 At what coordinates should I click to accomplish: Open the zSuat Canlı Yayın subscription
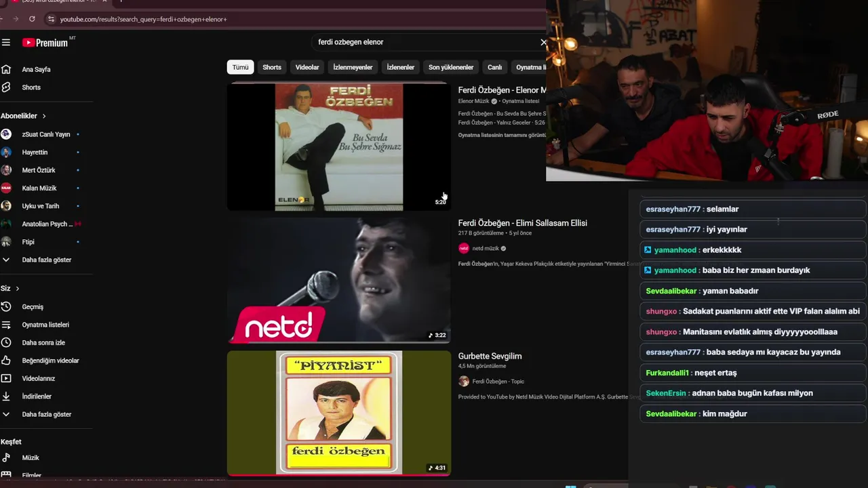[45, 134]
